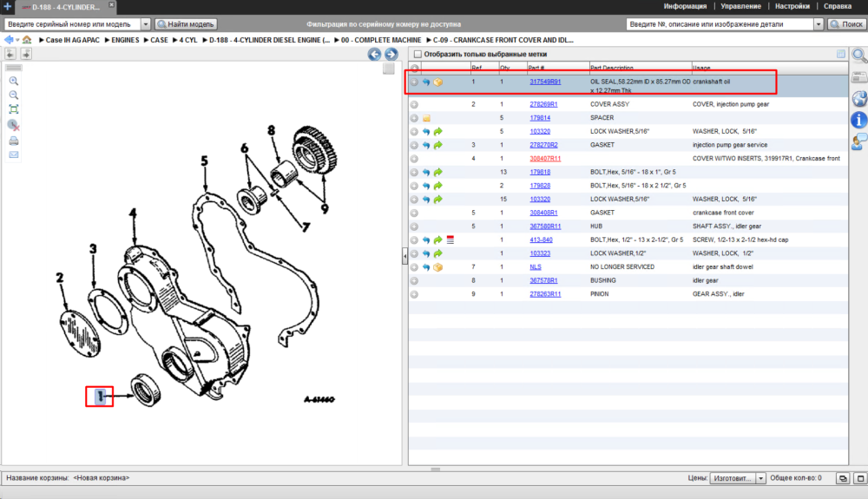The image size is (868, 499).
Task: Open a new tab with the plus icon
Action: click(x=7, y=7)
